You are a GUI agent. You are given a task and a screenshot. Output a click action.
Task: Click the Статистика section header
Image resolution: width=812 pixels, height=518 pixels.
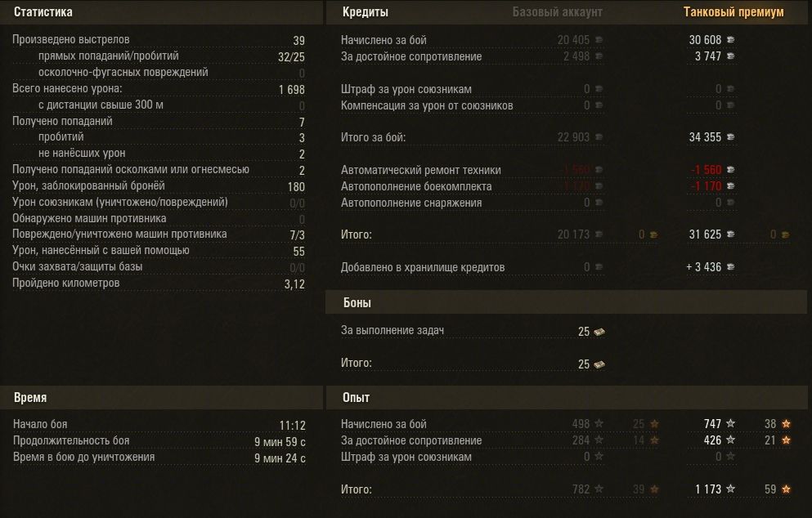point(43,12)
